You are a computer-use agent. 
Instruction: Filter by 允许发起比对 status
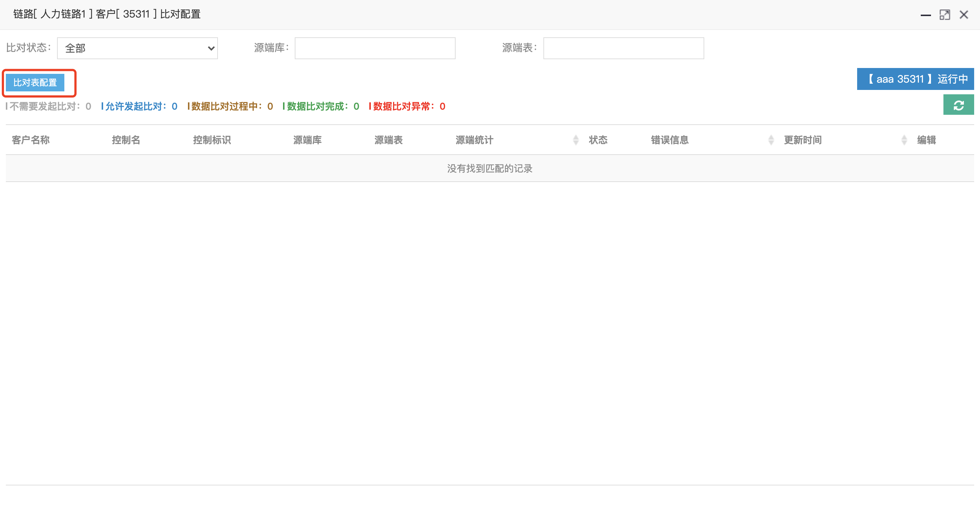pos(139,106)
